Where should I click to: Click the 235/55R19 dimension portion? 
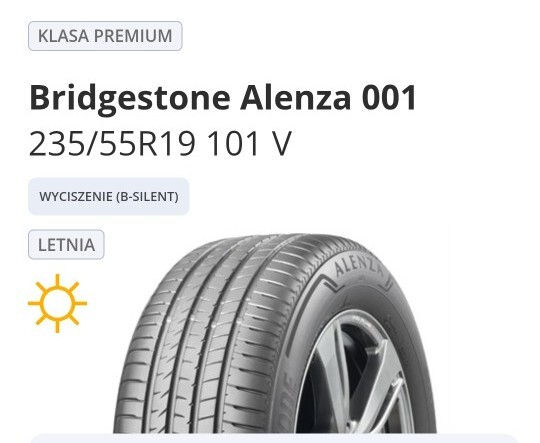point(113,143)
